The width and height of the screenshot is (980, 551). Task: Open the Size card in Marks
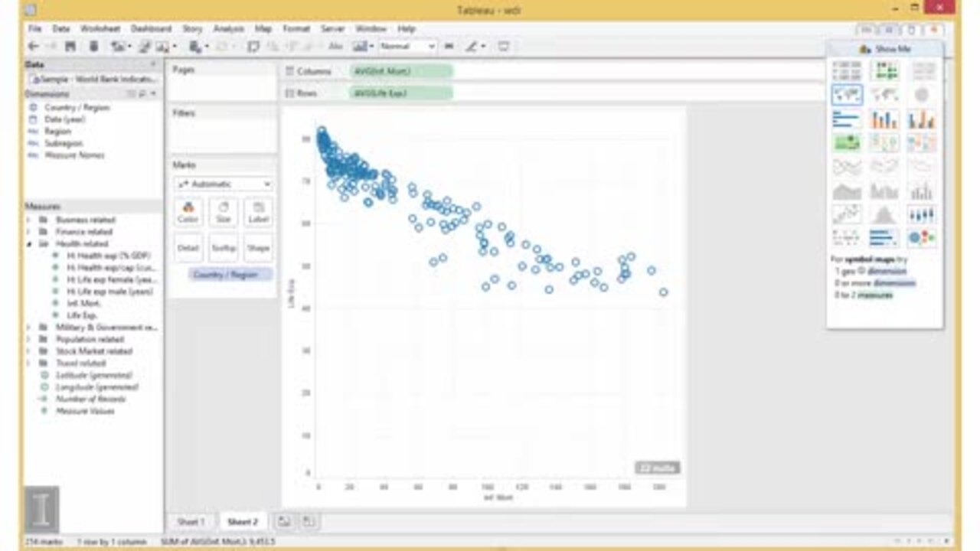pos(224,212)
